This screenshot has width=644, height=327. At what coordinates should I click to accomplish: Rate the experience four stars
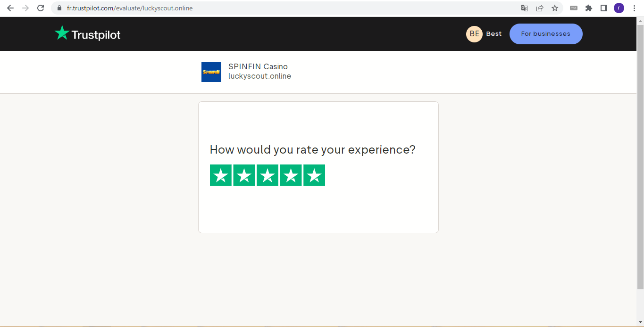pyautogui.click(x=291, y=175)
